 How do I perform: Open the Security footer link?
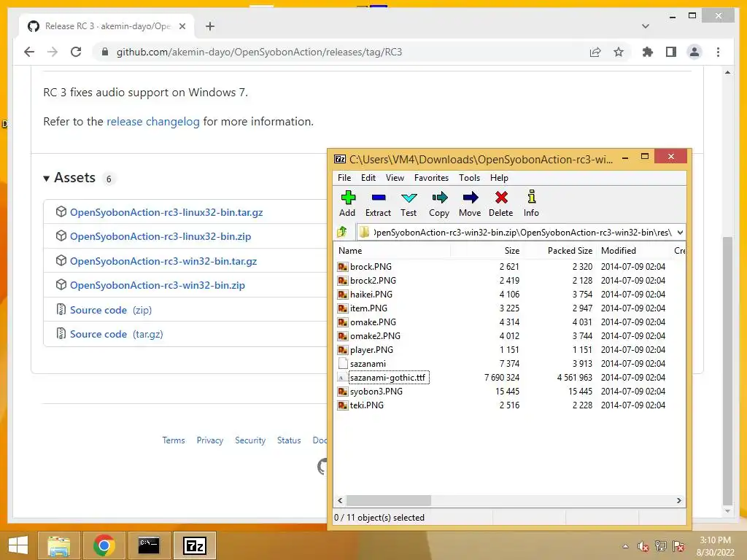250,440
